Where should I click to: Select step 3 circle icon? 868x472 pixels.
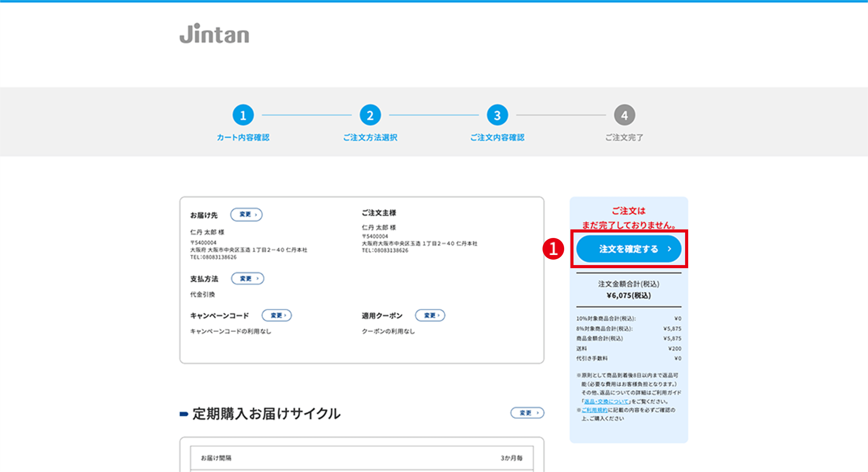pyautogui.click(x=497, y=115)
